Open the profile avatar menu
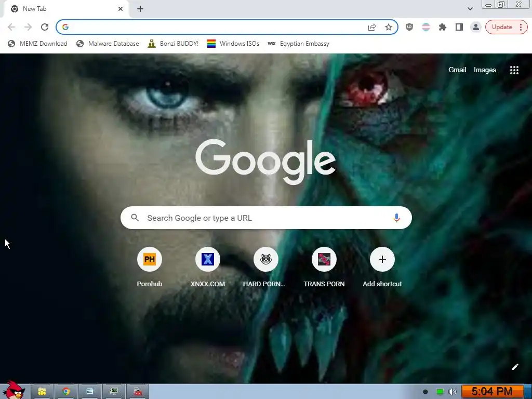 [476, 27]
